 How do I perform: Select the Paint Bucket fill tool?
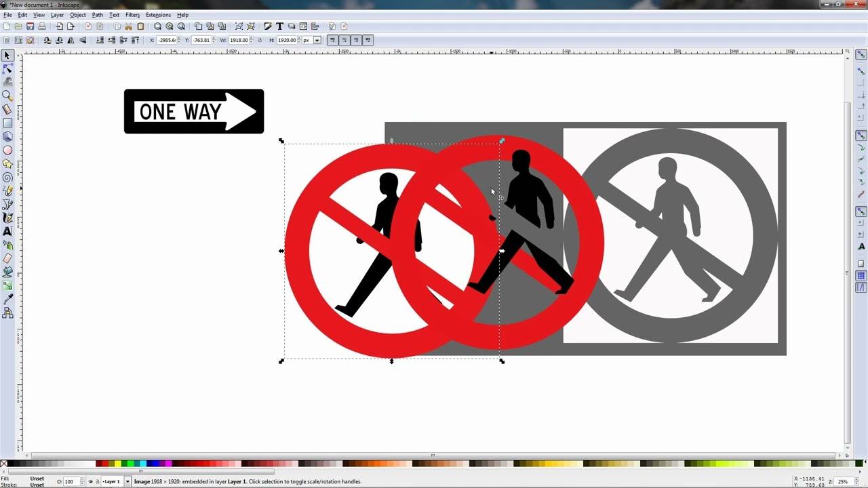(x=7, y=272)
